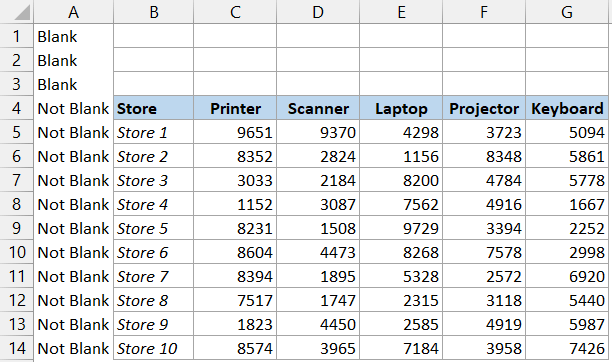Viewport: 612px width, 362px height.
Task: Select row 14 header
Action: pos(16,348)
